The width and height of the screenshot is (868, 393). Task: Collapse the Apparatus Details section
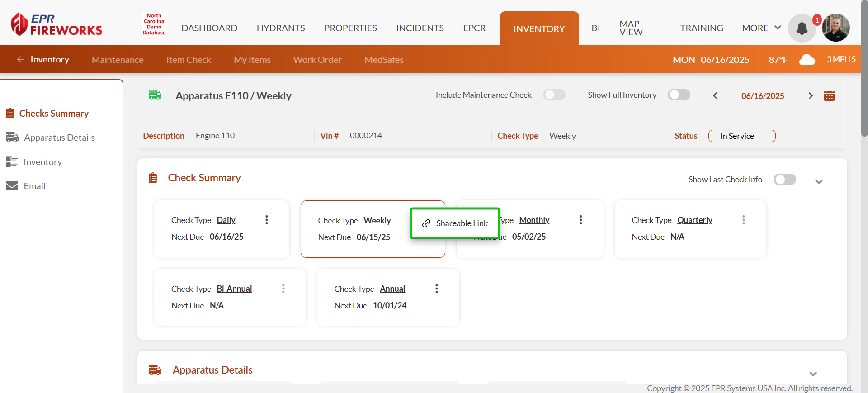pyautogui.click(x=813, y=374)
